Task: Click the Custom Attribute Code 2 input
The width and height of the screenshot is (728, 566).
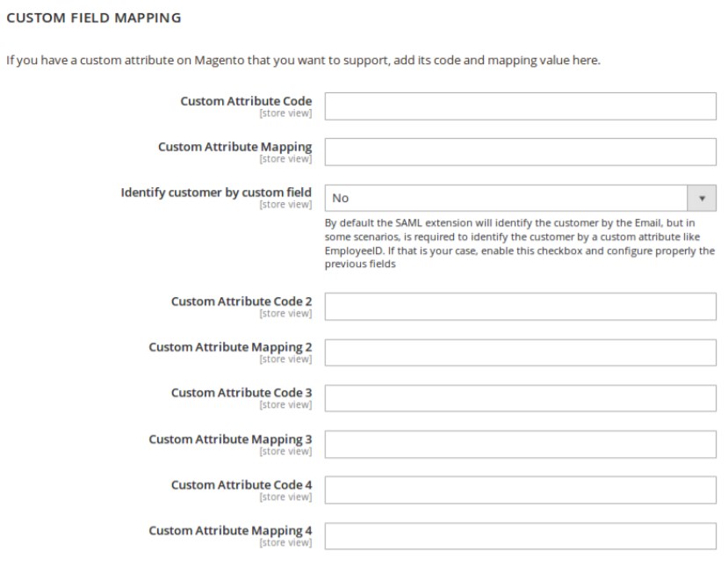Action: (x=520, y=307)
